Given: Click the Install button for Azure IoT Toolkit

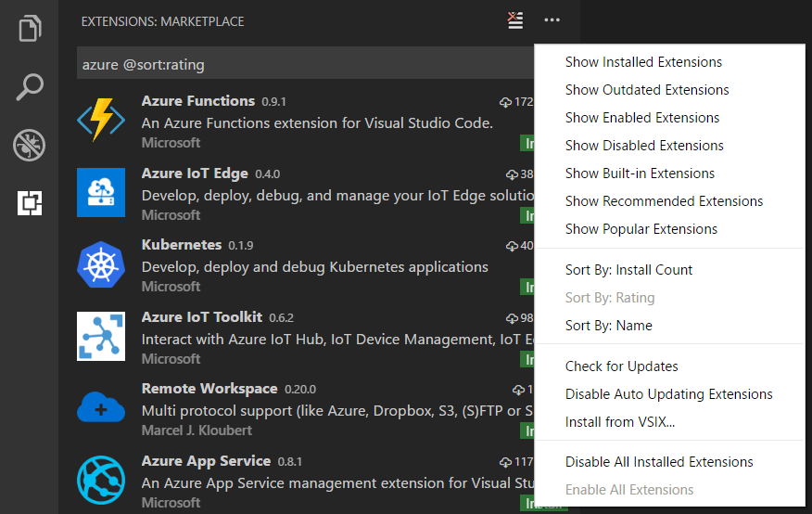Looking at the screenshot, I should click(527, 360).
